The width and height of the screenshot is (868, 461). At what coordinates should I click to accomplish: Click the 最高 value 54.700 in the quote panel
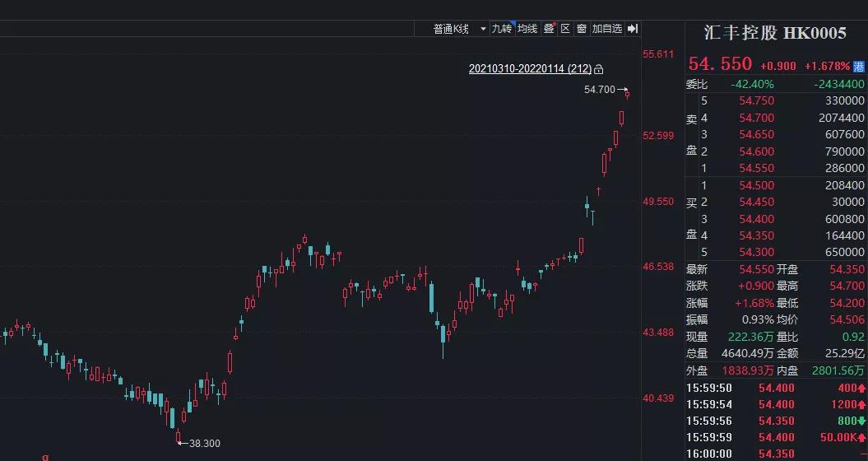[x=847, y=286]
